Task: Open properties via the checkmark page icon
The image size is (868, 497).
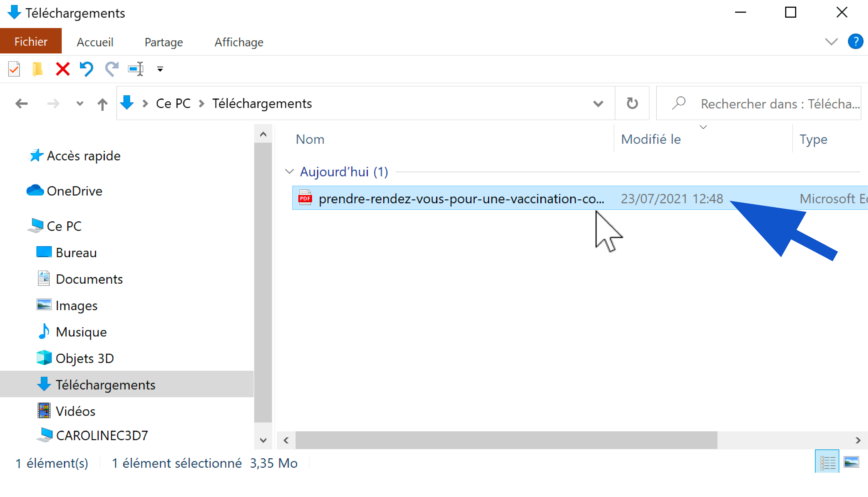Action: point(14,69)
